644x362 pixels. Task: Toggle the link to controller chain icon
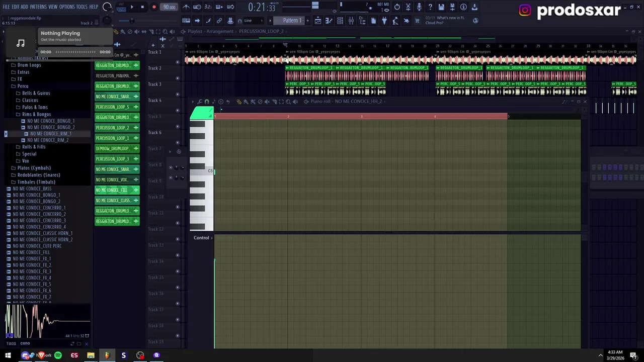click(219, 21)
